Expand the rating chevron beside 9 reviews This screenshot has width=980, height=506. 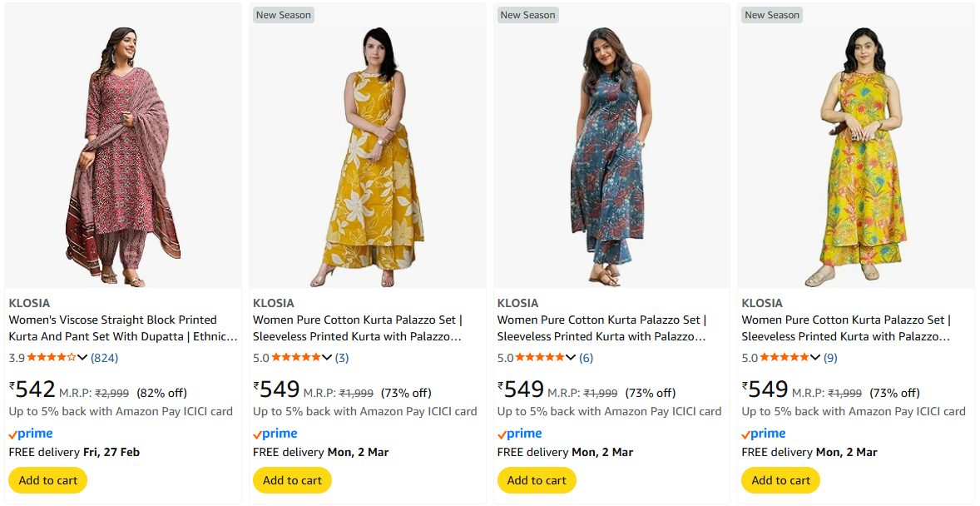click(815, 358)
